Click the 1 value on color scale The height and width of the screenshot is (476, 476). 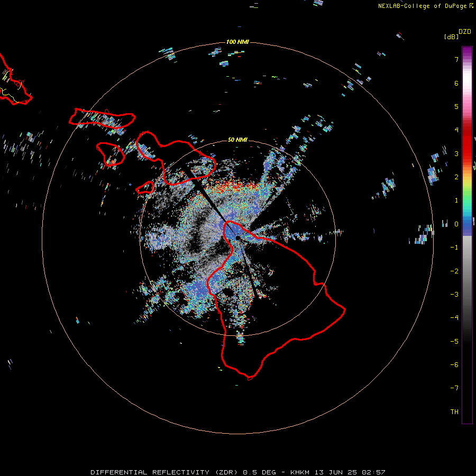[x=456, y=200]
